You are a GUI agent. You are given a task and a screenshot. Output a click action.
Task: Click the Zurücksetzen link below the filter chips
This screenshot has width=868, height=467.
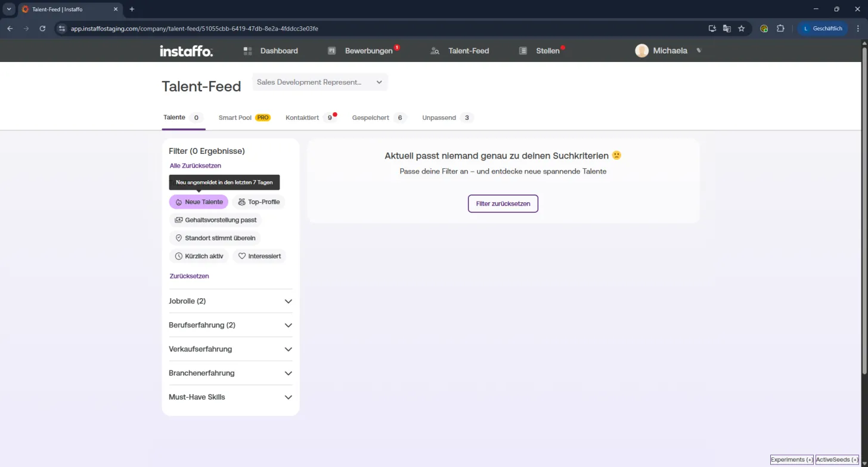190,276
